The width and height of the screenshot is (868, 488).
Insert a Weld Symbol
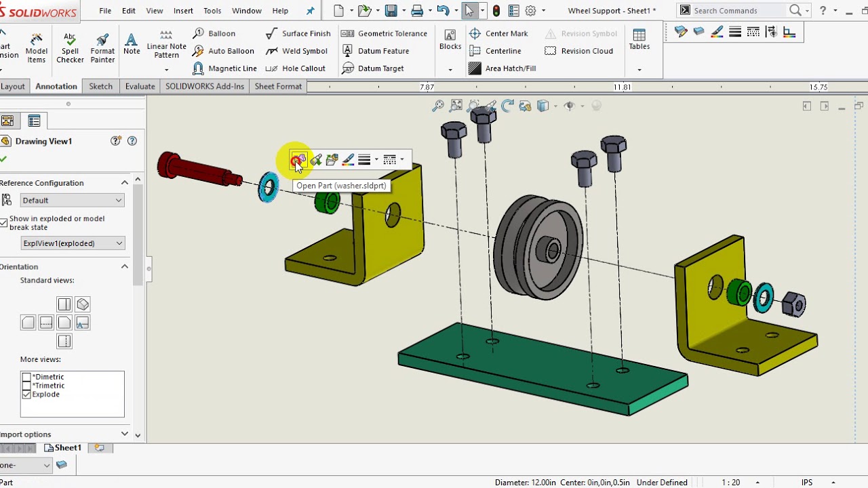[297, 51]
